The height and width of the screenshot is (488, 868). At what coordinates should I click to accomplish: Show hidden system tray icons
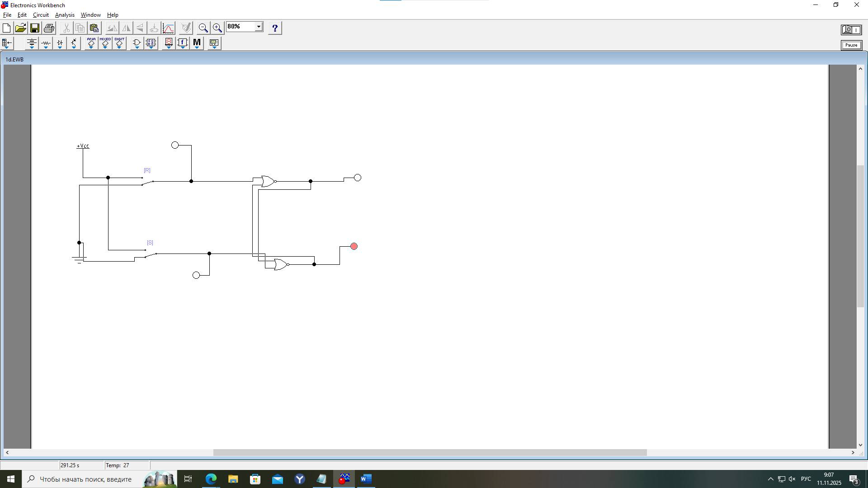770,479
